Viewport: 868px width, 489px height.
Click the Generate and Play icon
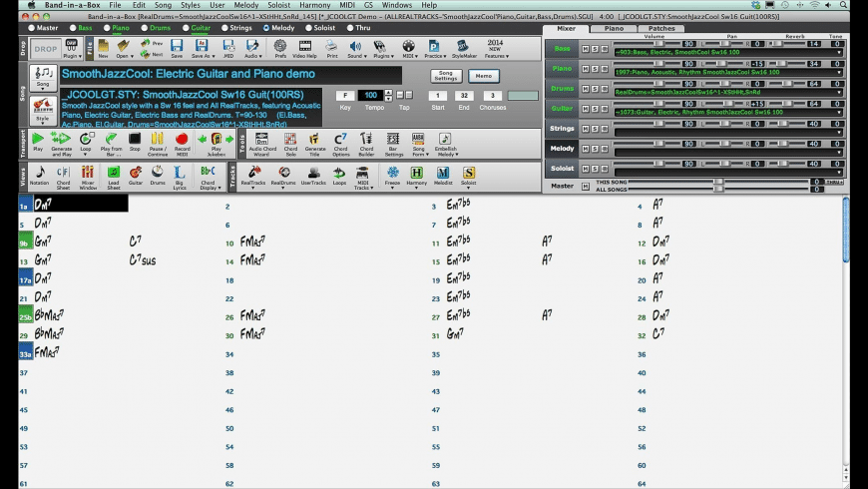pos(61,144)
